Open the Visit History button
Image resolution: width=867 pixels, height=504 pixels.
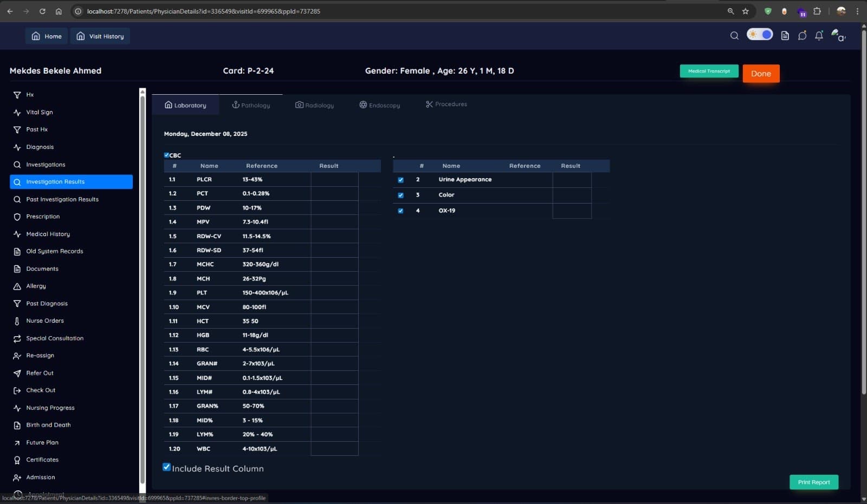(x=100, y=36)
